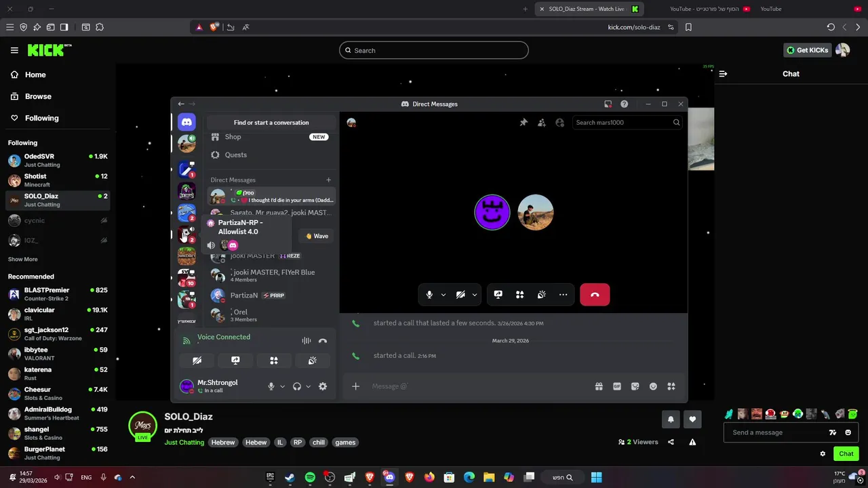Image resolution: width=868 pixels, height=488 pixels.
Task: Turn on camera in the voice panel
Action: point(197,361)
